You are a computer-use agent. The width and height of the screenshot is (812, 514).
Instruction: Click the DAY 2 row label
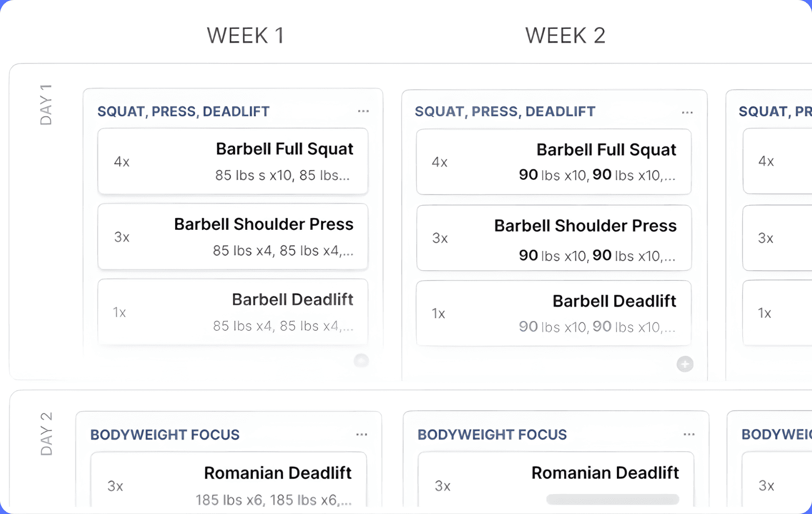[46, 434]
